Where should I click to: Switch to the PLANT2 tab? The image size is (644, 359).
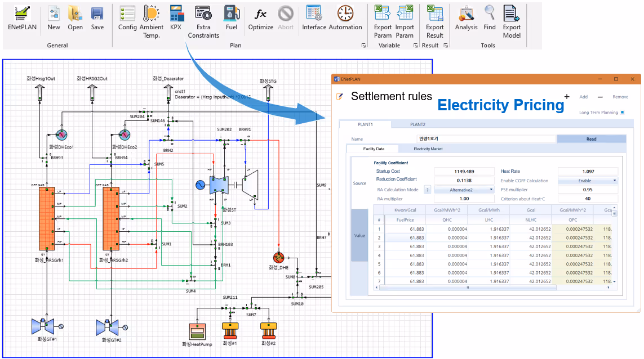click(418, 124)
